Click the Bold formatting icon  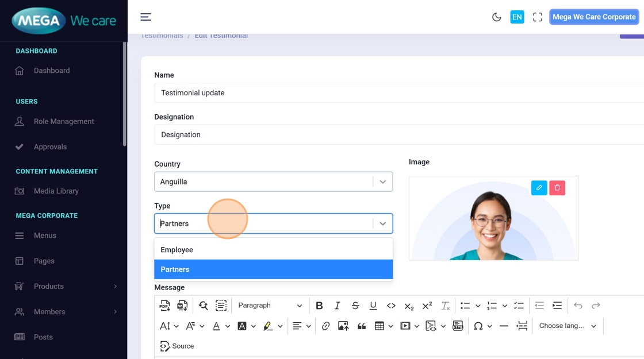[x=319, y=306]
